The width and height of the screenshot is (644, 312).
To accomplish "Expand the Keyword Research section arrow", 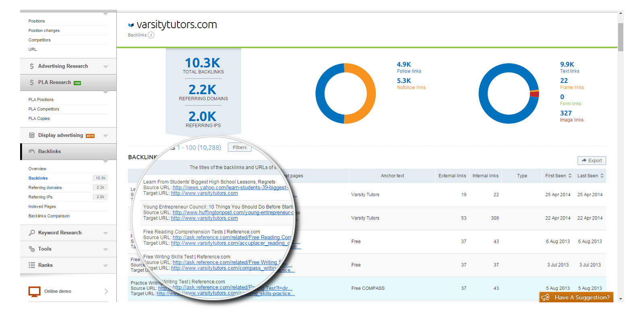I will click(x=105, y=233).
